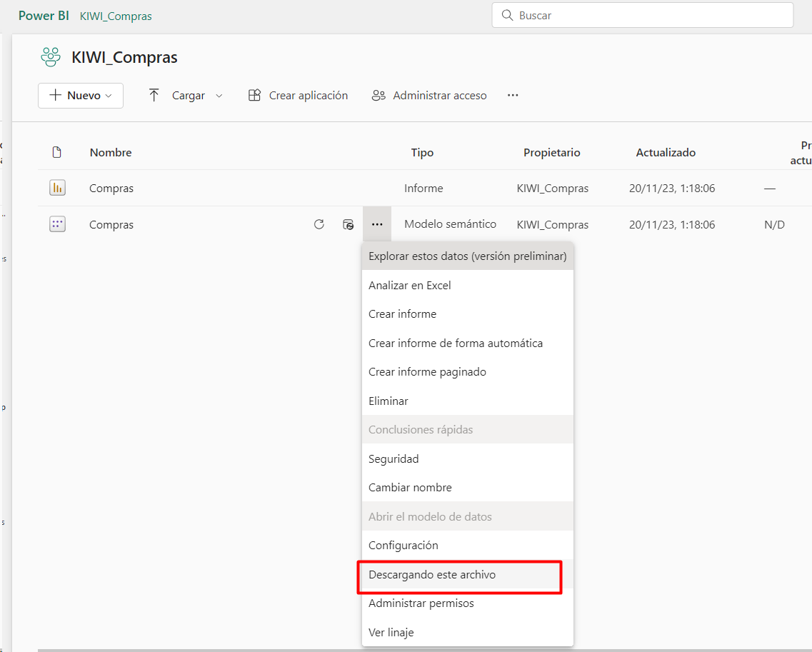812x652 pixels.
Task: Click KIWI_Compras owner in the Informe row
Action: point(553,188)
